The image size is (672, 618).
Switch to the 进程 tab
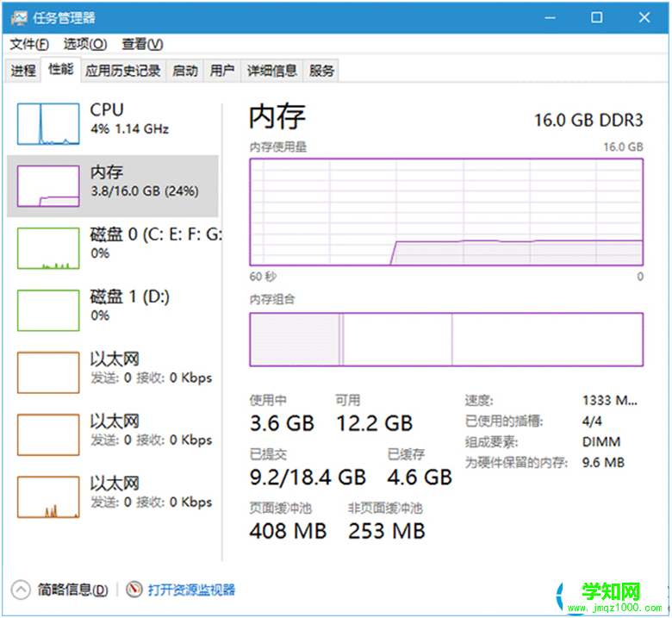coord(23,72)
